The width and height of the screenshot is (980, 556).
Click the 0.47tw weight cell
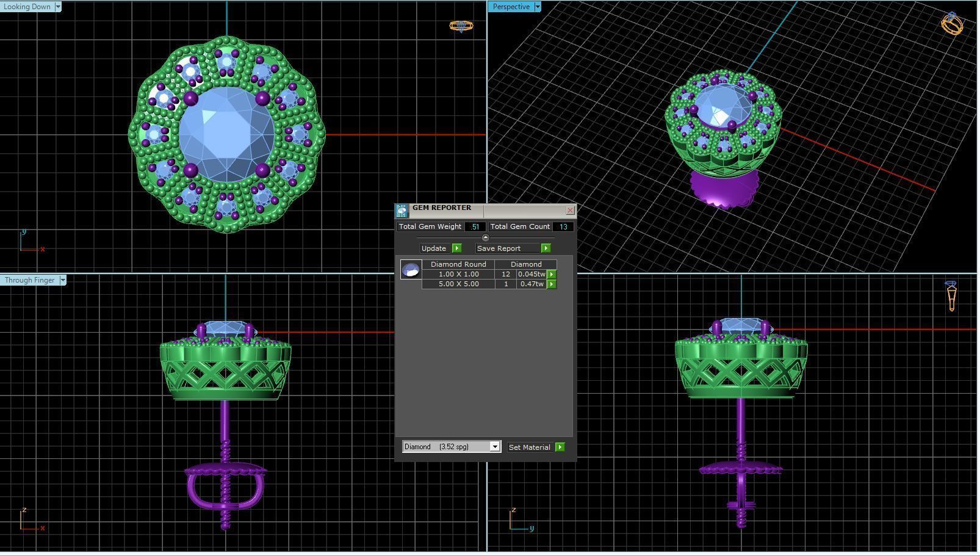[531, 284]
